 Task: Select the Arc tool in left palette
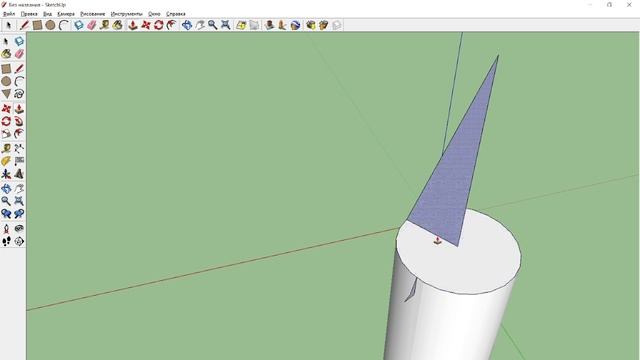[19, 82]
